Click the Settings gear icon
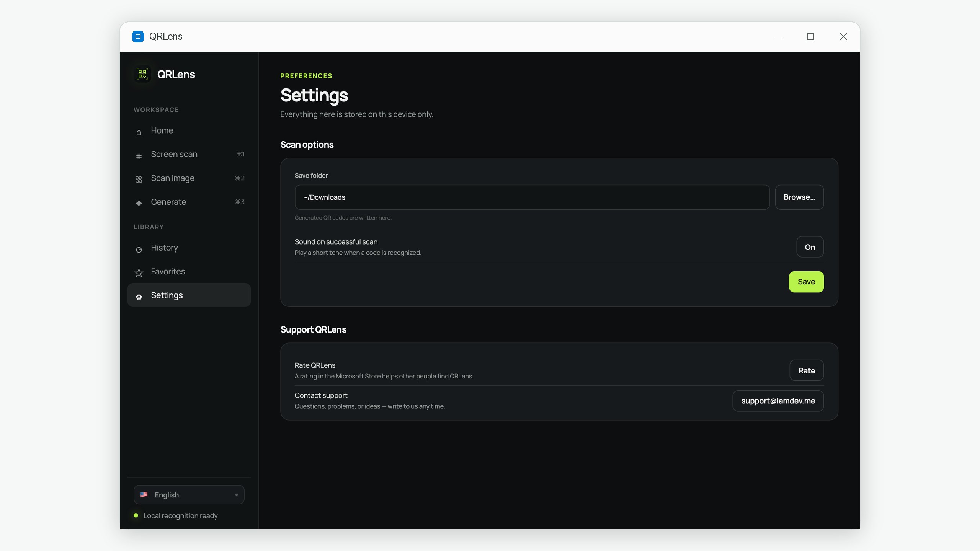 click(139, 297)
